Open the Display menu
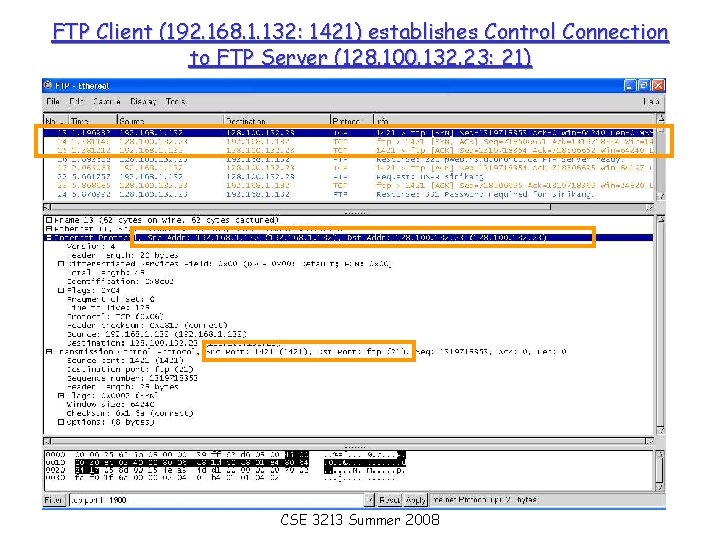Viewport: 720px width, 540px height. tap(143, 101)
